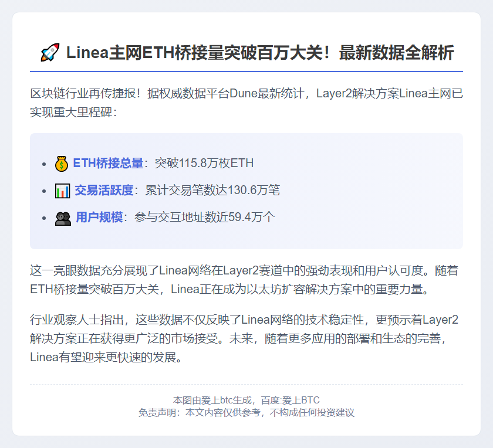Click the value 突破115.8万枚ETH
This screenshot has height=448, width=493.
tap(204, 164)
